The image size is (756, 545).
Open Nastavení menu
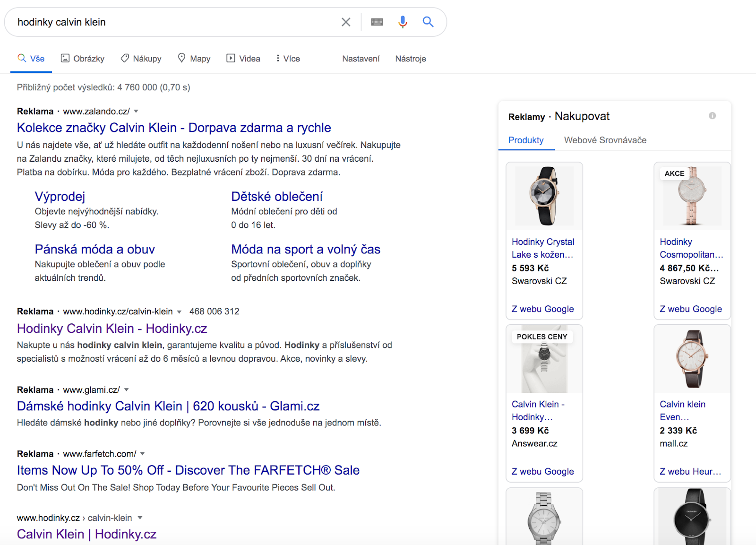click(361, 59)
